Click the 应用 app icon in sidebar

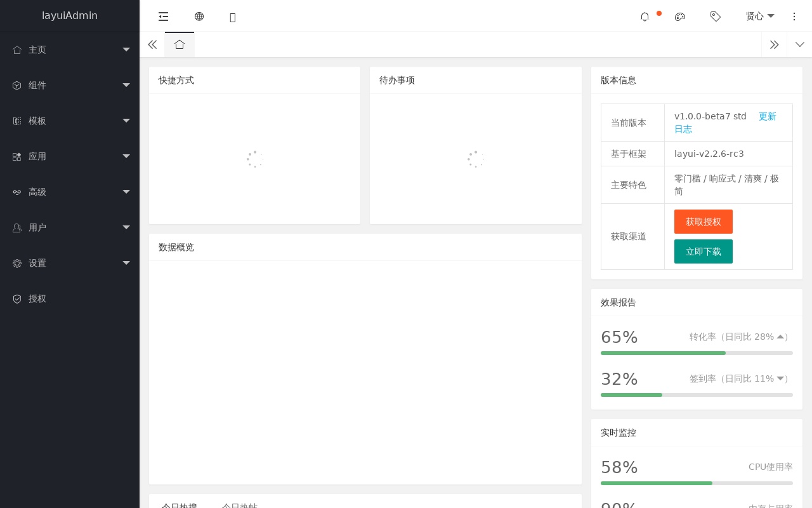[17, 156]
